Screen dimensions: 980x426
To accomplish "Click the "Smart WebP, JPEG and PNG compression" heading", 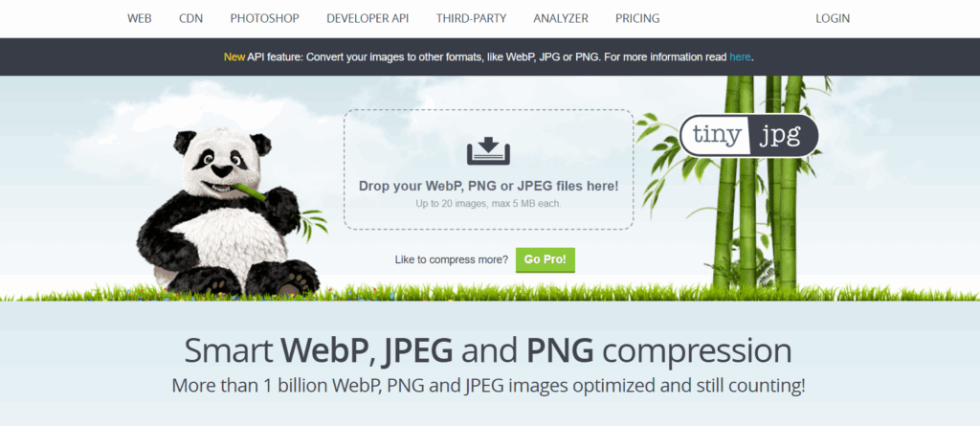I will [488, 351].
